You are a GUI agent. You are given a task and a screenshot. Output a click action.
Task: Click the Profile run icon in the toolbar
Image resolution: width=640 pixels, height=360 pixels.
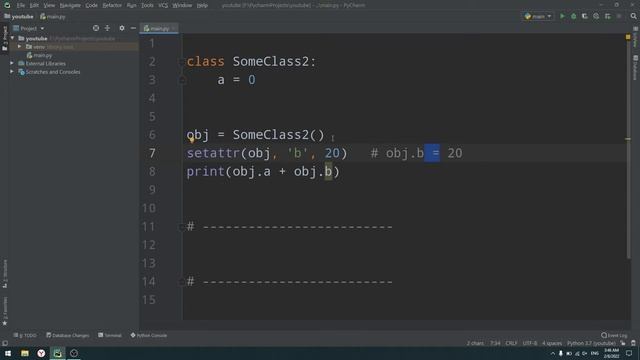pyautogui.click(x=596, y=16)
